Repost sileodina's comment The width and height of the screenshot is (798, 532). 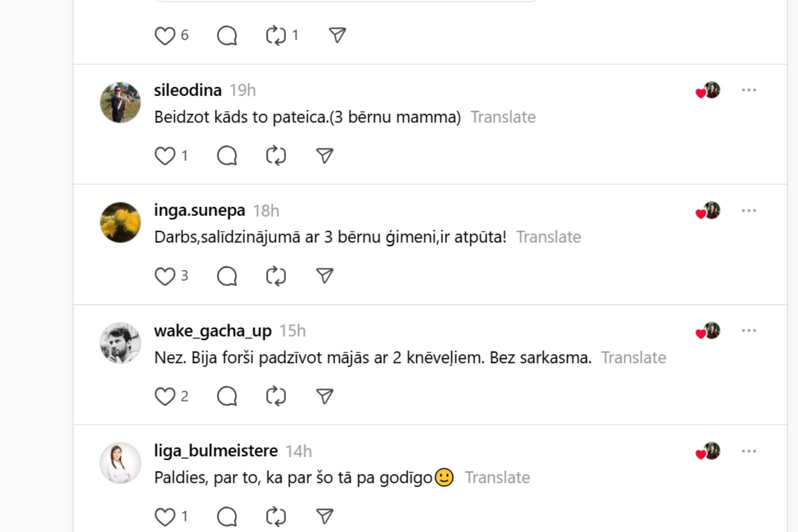pyautogui.click(x=276, y=156)
